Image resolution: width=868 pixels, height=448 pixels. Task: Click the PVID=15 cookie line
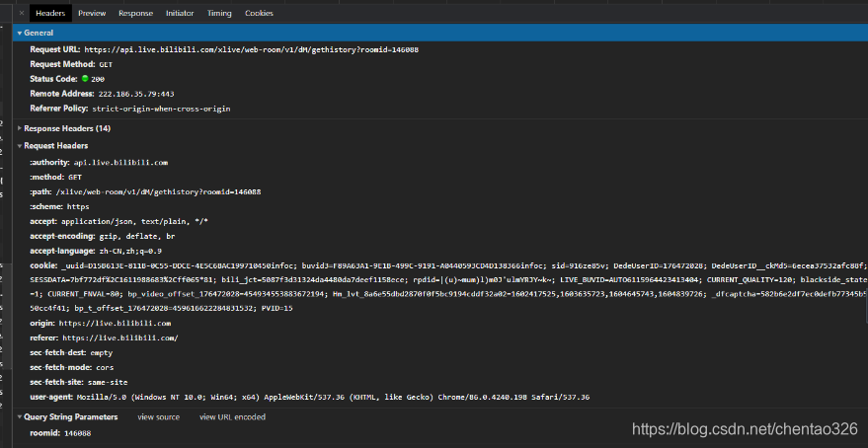[x=161, y=308]
